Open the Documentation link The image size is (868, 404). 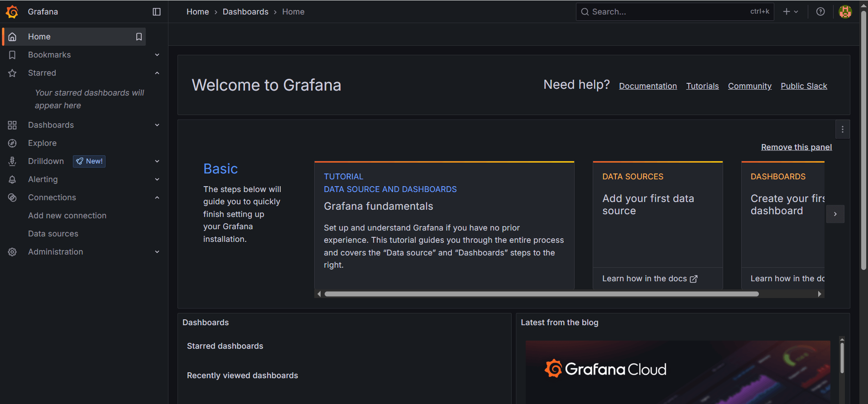pos(647,86)
